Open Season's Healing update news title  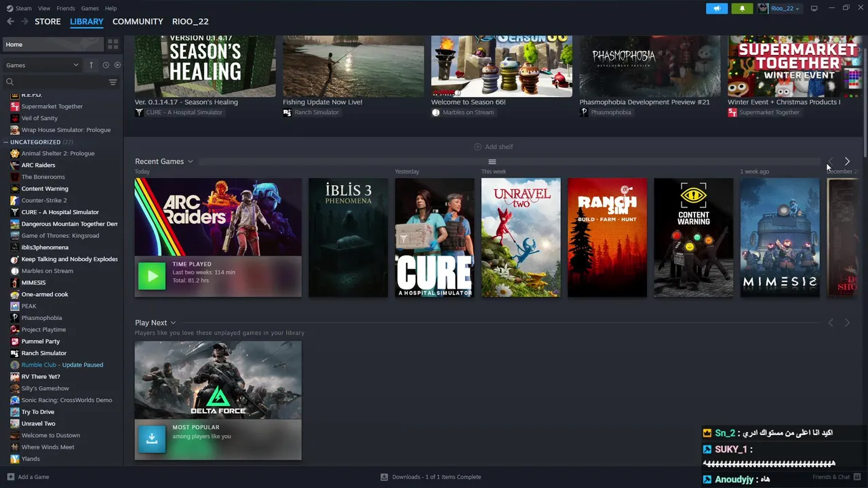186,102
